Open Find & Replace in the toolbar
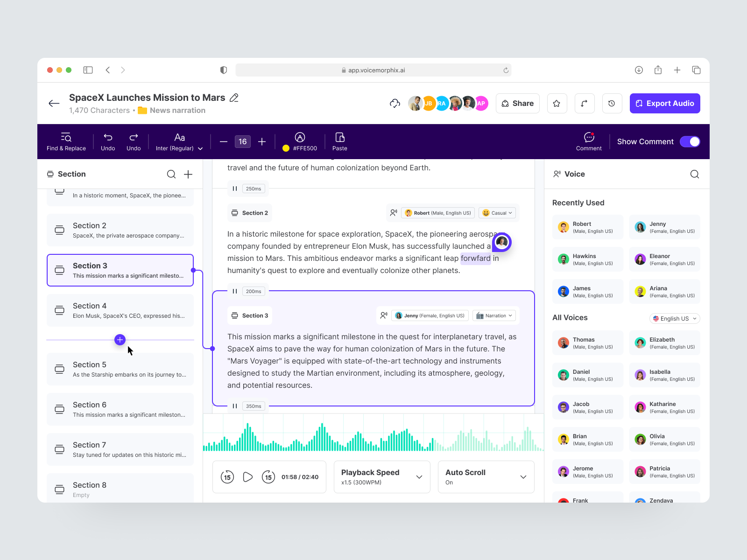 (x=66, y=141)
